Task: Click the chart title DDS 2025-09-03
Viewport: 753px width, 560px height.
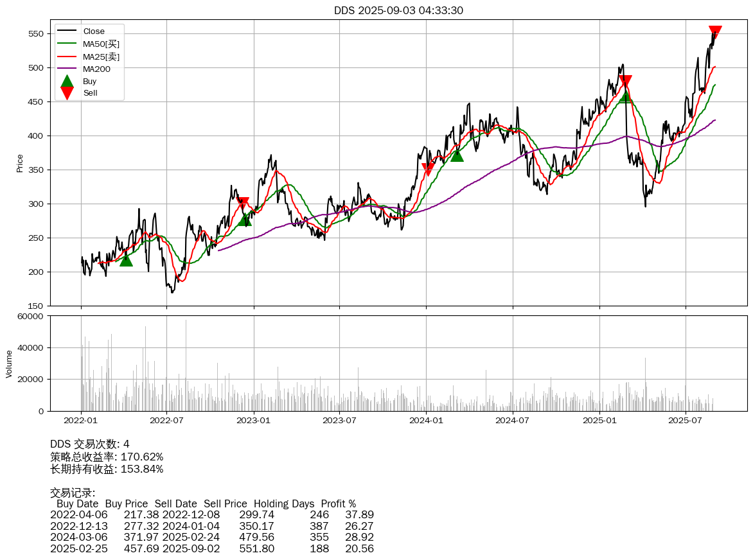Action: tap(398, 10)
